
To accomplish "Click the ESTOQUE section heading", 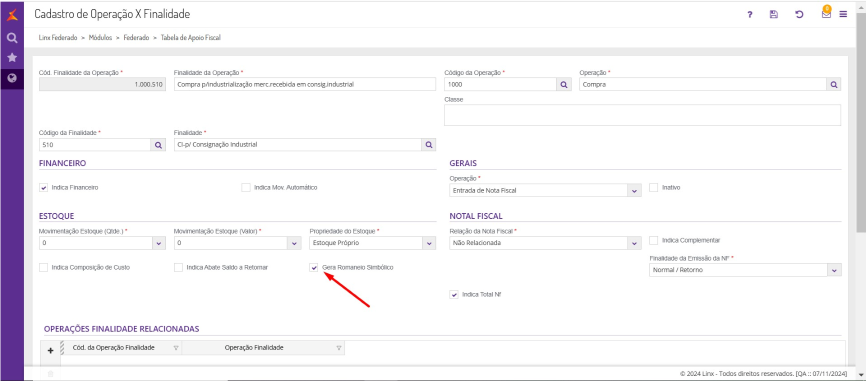I will pyautogui.click(x=57, y=216).
